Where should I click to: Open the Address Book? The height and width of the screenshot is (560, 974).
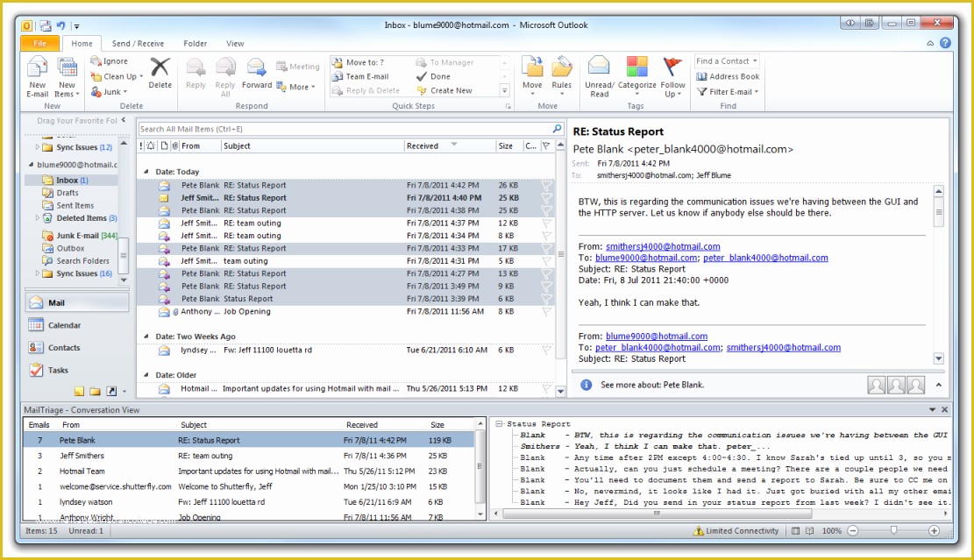tap(728, 76)
